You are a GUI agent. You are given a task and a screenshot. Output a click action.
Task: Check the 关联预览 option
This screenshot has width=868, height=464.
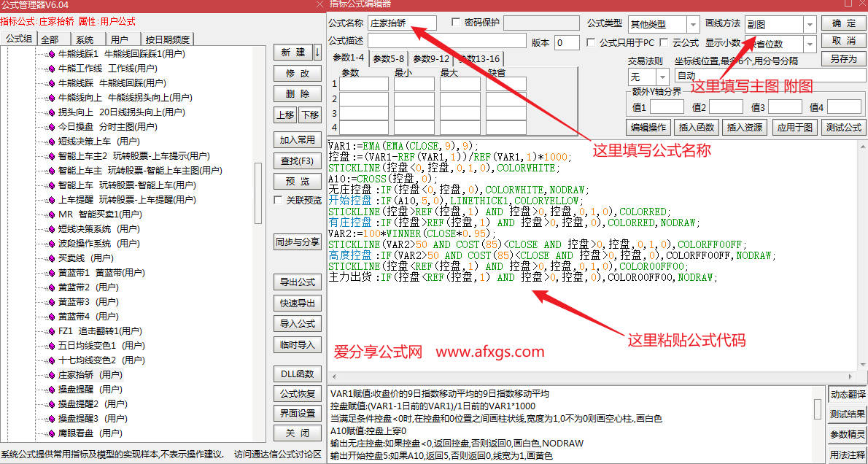click(278, 201)
